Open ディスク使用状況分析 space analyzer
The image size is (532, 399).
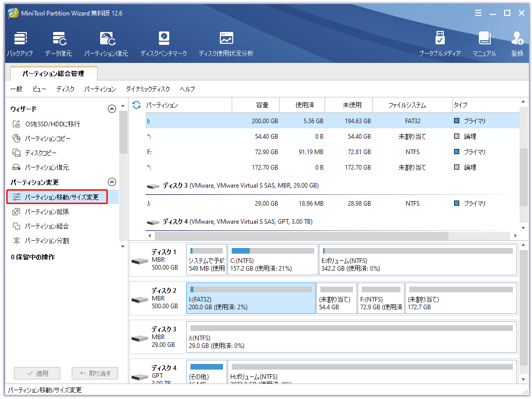coord(226,44)
